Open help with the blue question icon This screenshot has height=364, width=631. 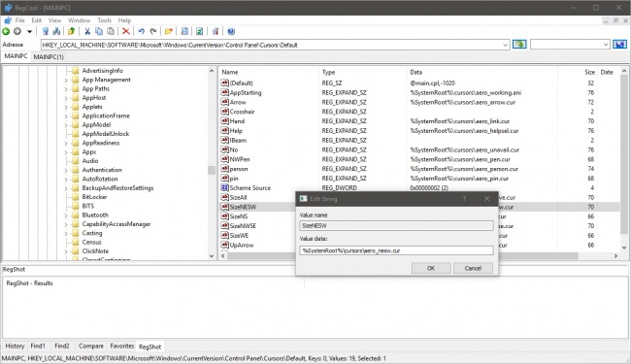[x=231, y=31]
